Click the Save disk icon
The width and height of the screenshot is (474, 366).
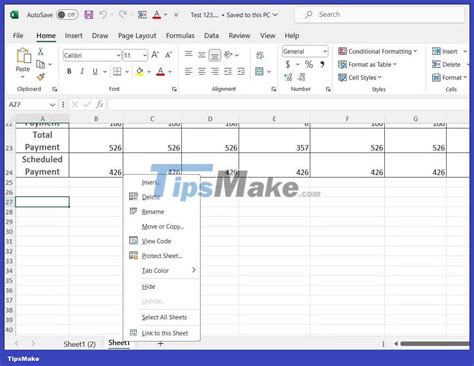(x=89, y=15)
